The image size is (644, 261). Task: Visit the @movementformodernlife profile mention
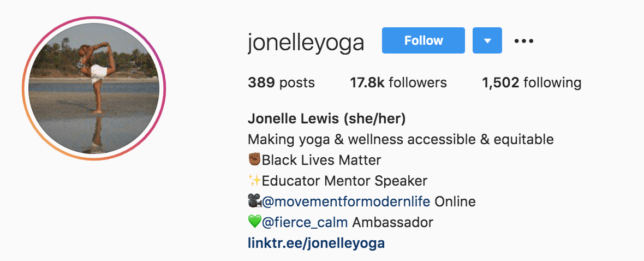click(346, 202)
